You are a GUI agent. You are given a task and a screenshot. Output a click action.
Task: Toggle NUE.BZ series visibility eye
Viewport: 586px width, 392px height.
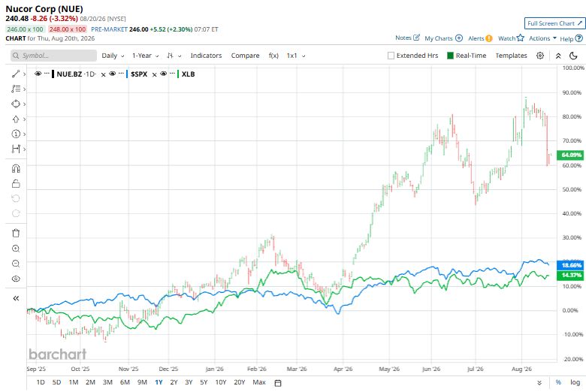click(x=38, y=74)
